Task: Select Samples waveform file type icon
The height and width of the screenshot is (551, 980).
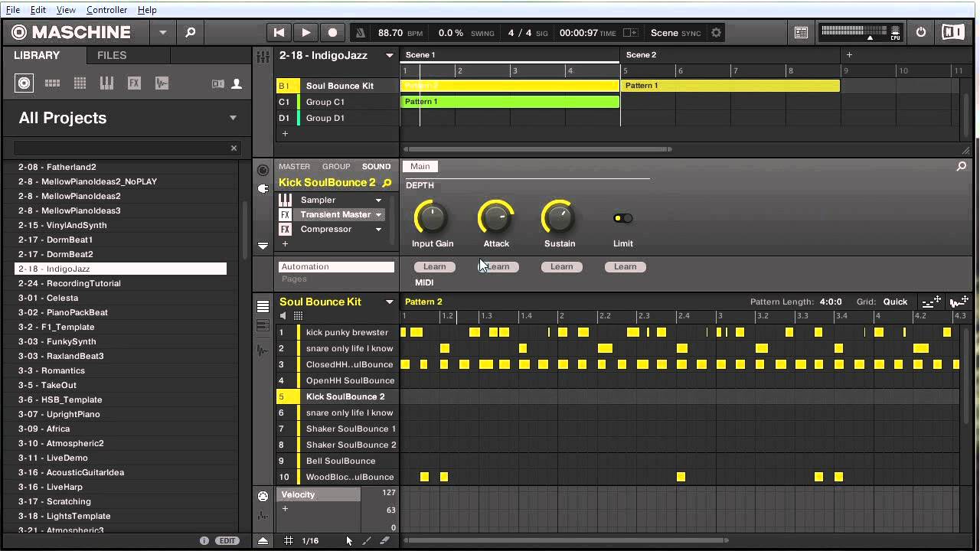Action: [162, 83]
